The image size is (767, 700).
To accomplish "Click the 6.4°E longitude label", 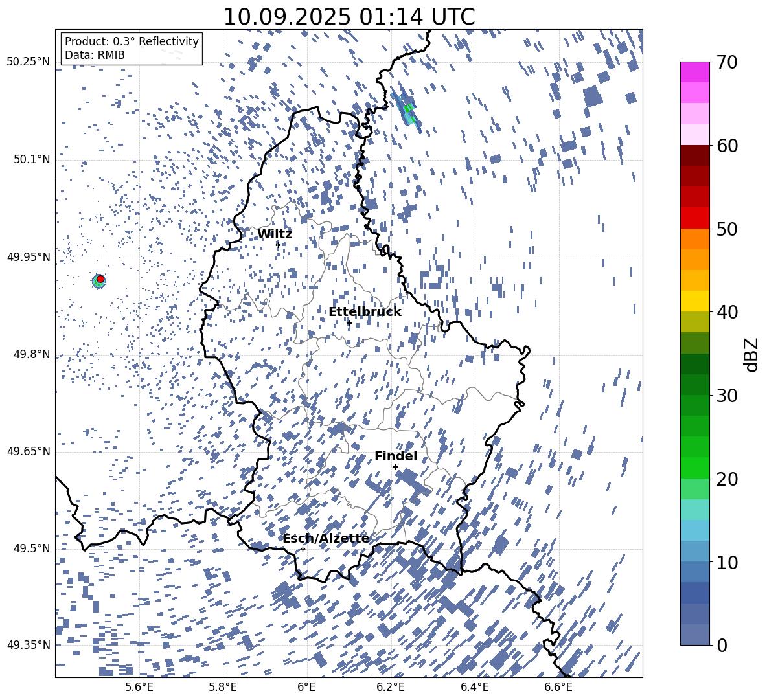I will (x=474, y=687).
